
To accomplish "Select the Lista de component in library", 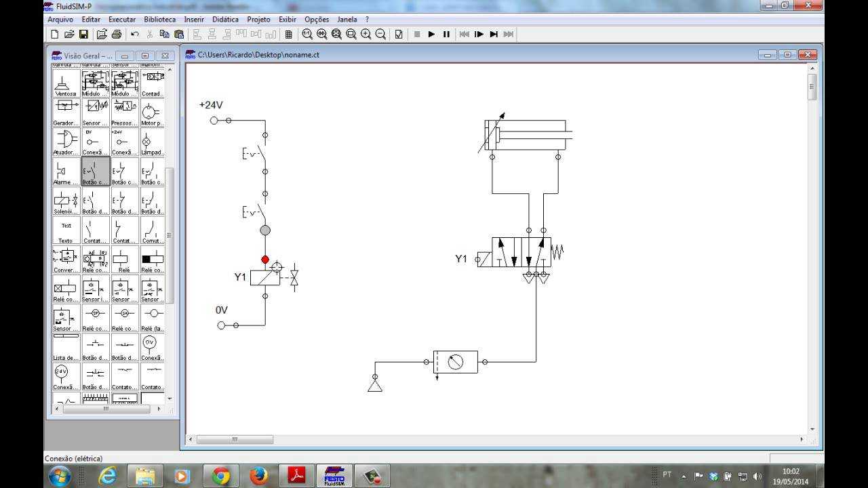I will (x=66, y=348).
